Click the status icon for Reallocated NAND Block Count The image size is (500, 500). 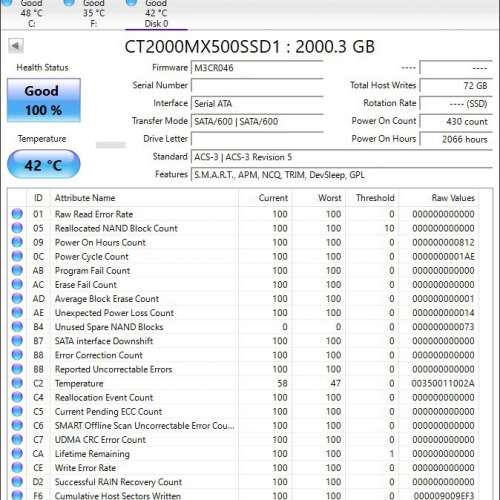[x=17, y=228]
